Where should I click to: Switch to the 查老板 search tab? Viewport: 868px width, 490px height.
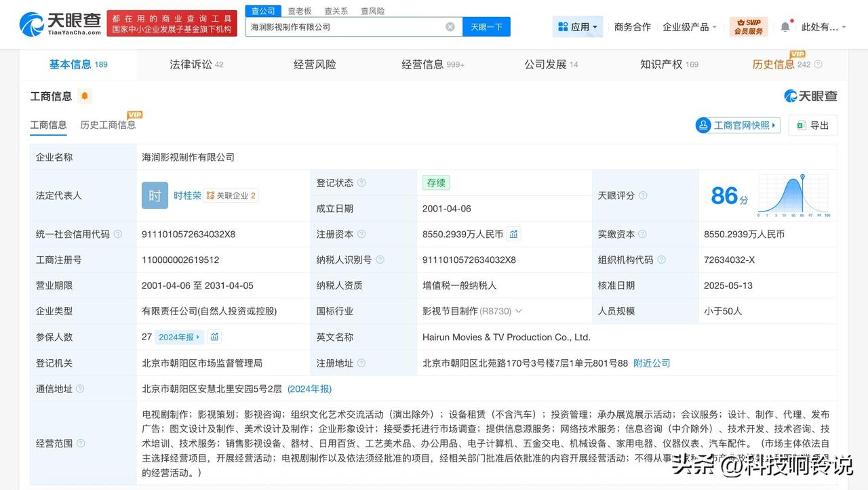pos(300,10)
